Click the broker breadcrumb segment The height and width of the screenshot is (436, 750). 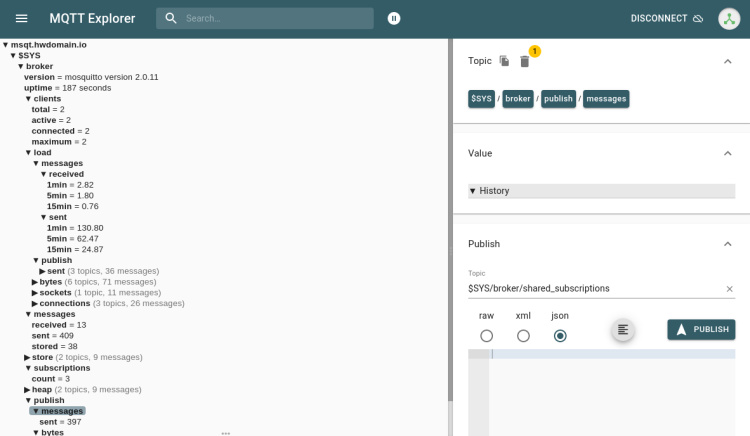(517, 99)
